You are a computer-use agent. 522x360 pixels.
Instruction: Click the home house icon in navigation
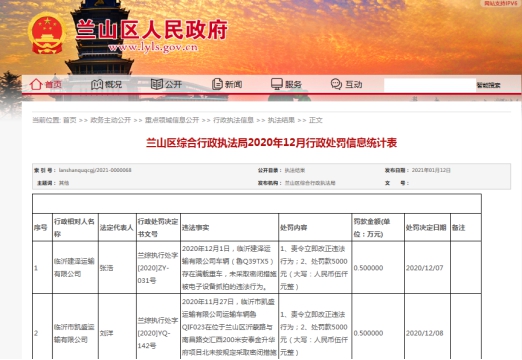click(36, 84)
